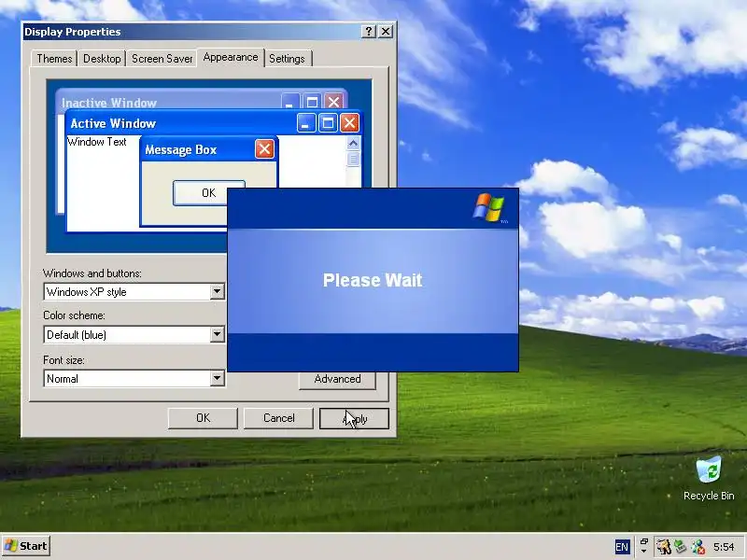Image resolution: width=747 pixels, height=560 pixels.
Task: Close the Display Properties dialog
Action: point(386,32)
